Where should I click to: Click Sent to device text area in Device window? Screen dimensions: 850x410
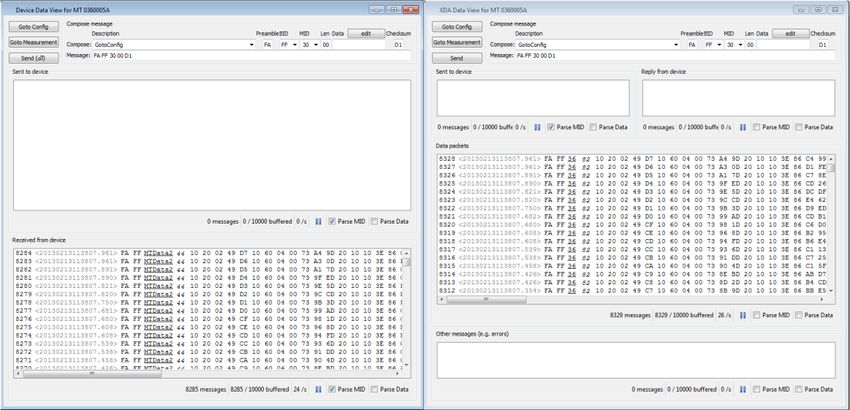[x=212, y=145]
